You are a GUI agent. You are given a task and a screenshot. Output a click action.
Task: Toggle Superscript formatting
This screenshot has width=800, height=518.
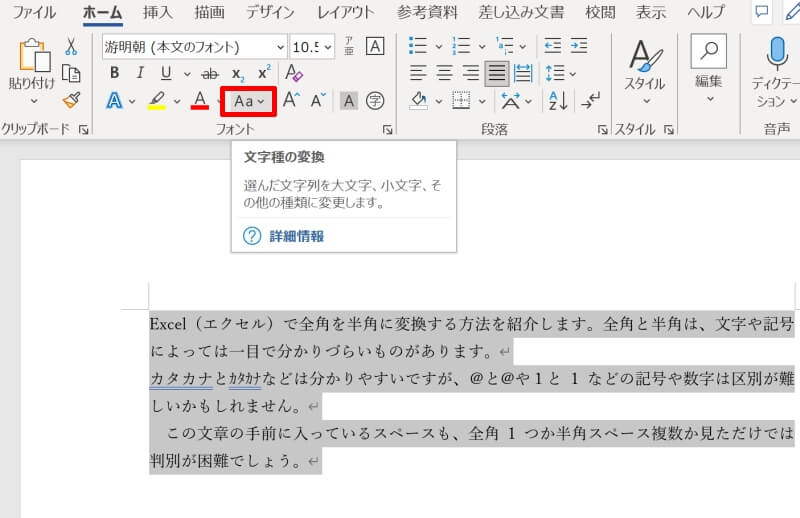click(x=264, y=72)
